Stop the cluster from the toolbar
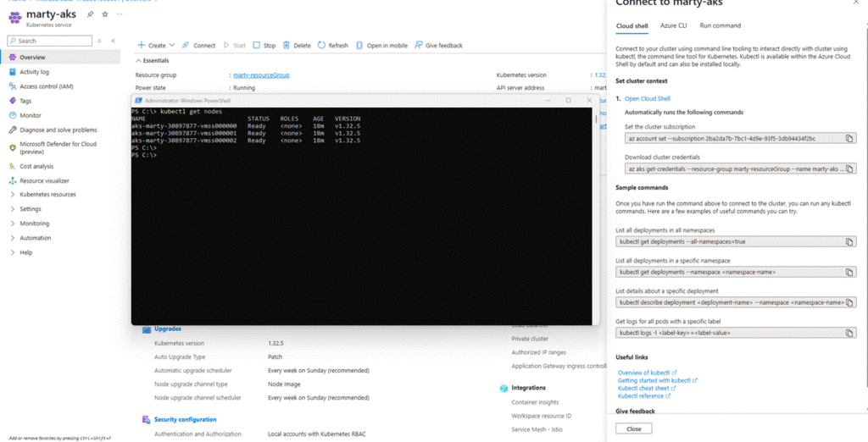The height and width of the screenshot is (442, 868). tap(264, 46)
